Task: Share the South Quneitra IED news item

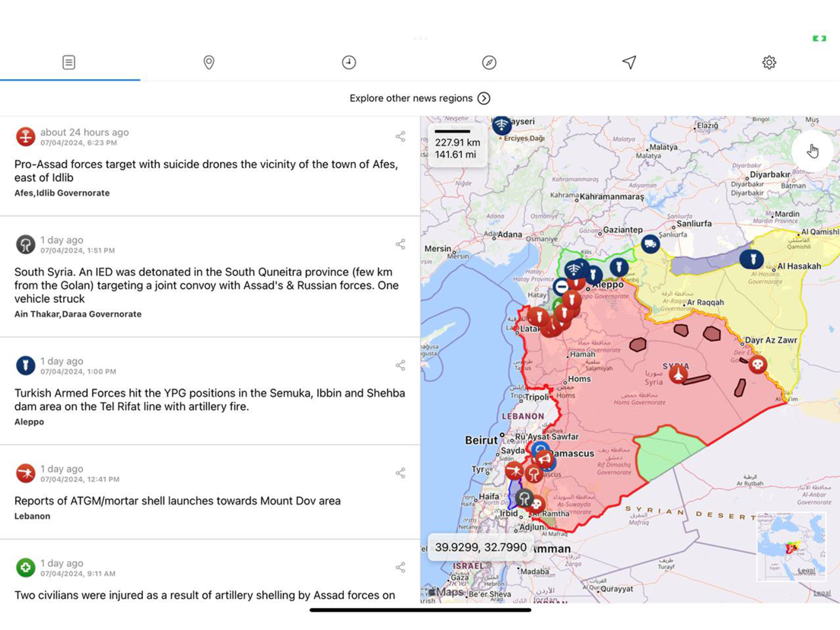Action: [400, 244]
